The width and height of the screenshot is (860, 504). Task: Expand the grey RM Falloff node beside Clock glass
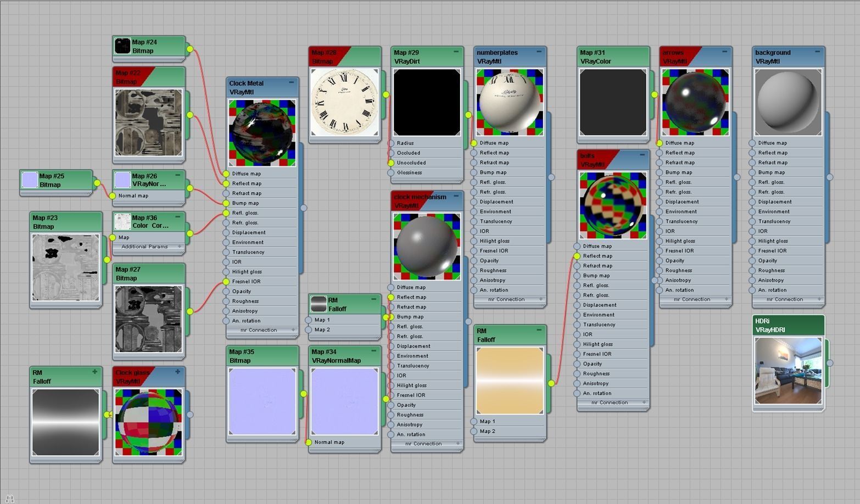(95, 372)
